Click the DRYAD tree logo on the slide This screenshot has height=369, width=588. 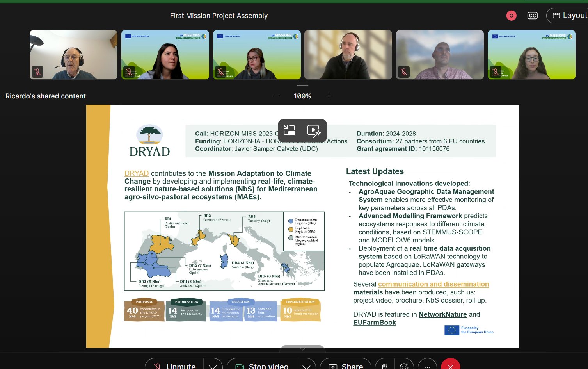(149, 141)
